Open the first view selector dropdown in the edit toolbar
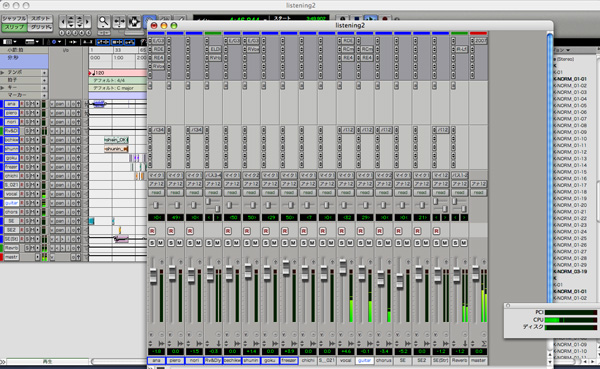The width and height of the screenshot is (600, 369). pyautogui.click(x=9, y=42)
